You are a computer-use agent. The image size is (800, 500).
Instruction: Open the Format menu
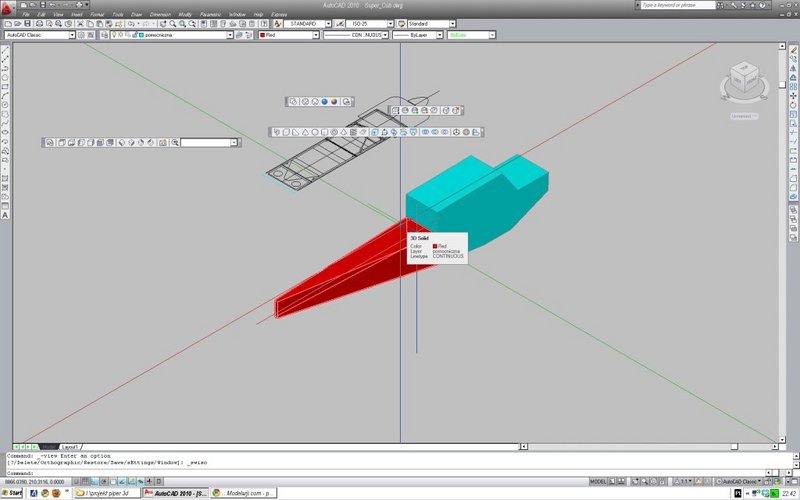[97, 14]
